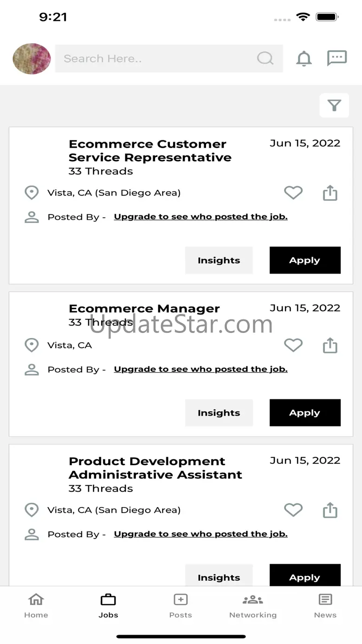The image size is (362, 644).
Task: Share the Product Development Administrative Assistant job
Action: [330, 510]
